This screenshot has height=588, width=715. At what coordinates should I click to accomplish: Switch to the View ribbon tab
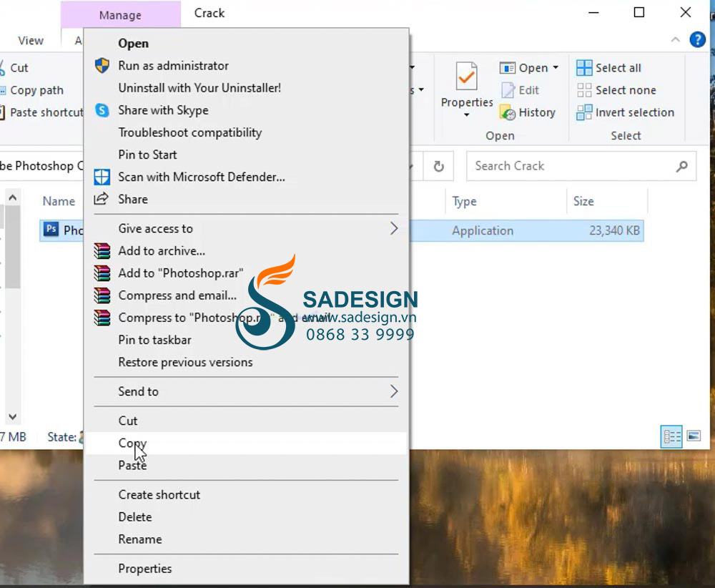coord(31,41)
